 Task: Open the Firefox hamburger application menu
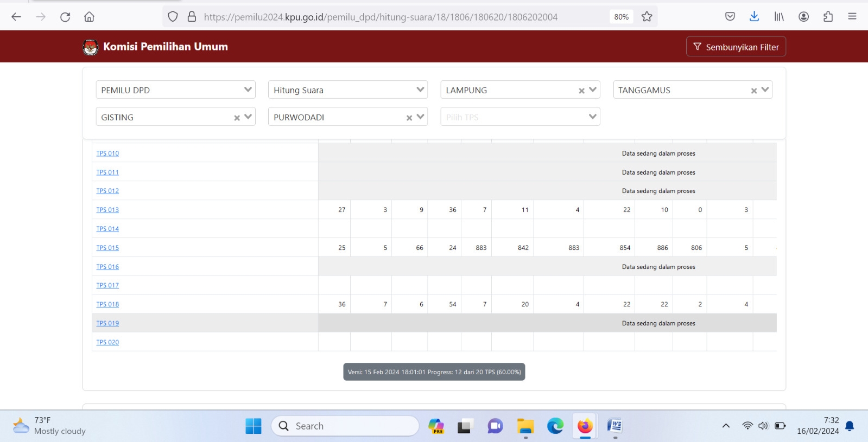coord(852,17)
